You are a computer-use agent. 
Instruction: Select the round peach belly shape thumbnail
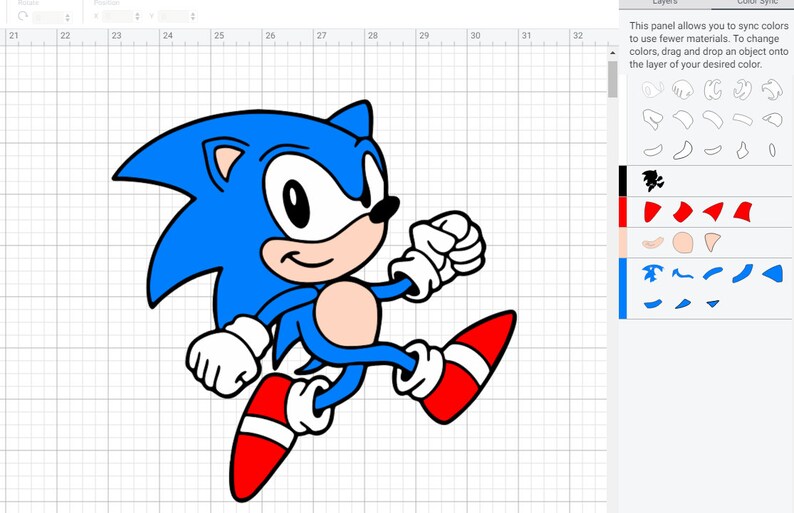(683, 243)
